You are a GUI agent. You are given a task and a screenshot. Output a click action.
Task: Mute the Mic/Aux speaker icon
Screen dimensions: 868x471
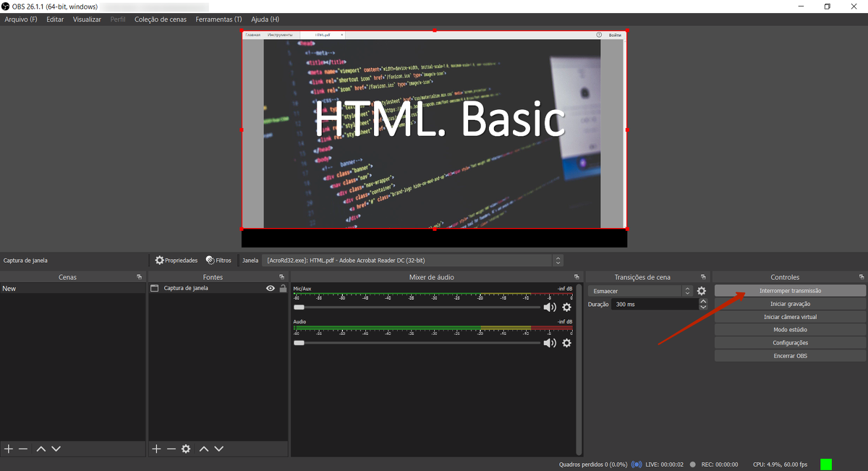(x=550, y=307)
